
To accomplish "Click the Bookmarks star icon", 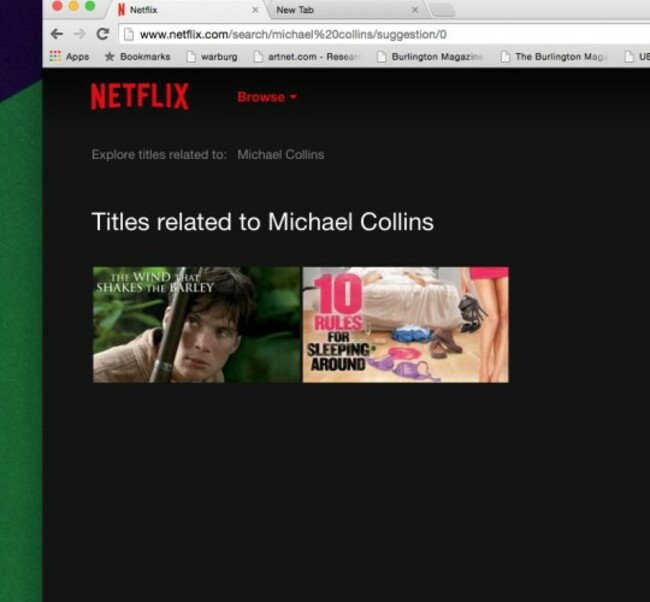I will (109, 56).
